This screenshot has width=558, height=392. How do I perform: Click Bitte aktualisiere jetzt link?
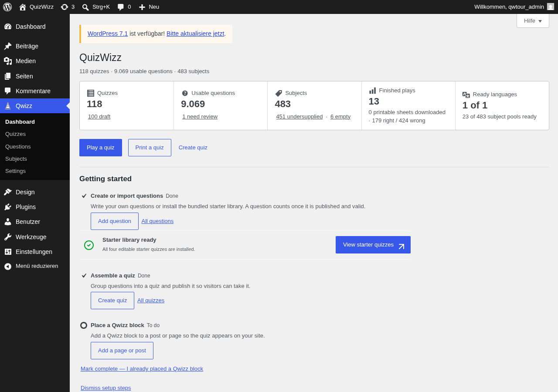click(x=195, y=34)
